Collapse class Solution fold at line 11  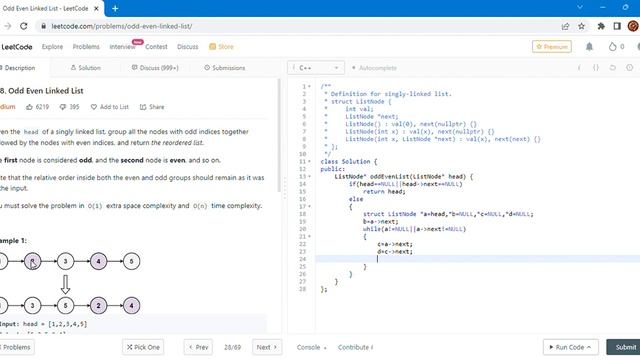click(x=309, y=162)
